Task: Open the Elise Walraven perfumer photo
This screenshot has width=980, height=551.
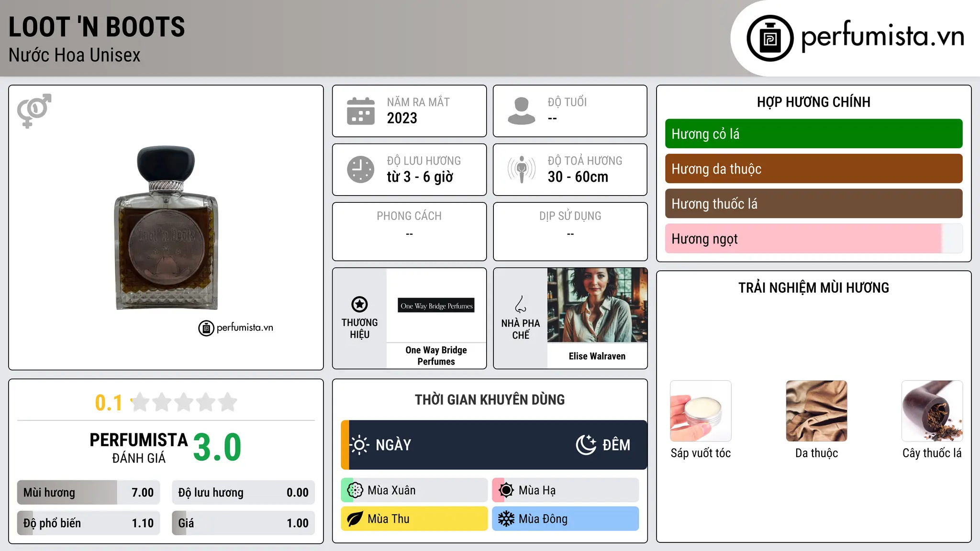Action: pyautogui.click(x=597, y=305)
